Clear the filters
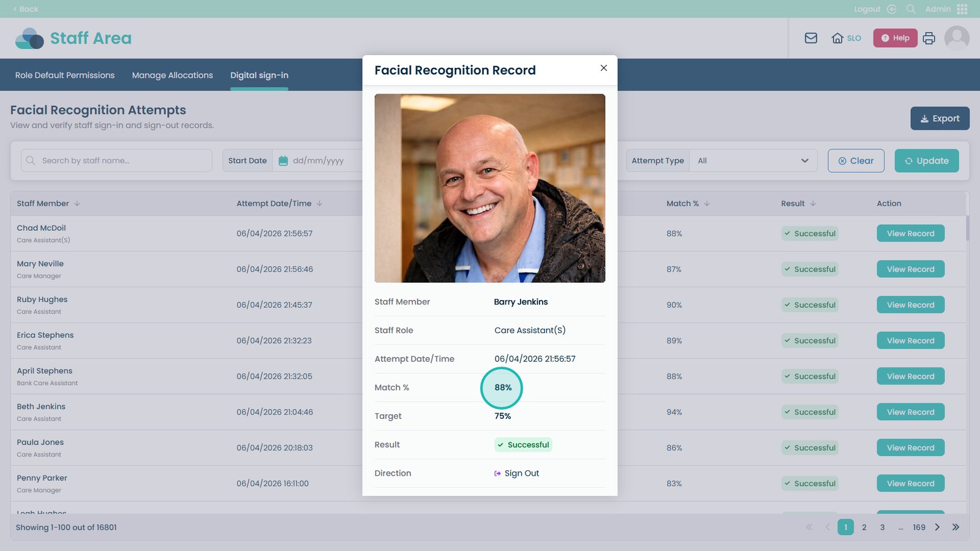The height and width of the screenshot is (551, 980). point(856,160)
